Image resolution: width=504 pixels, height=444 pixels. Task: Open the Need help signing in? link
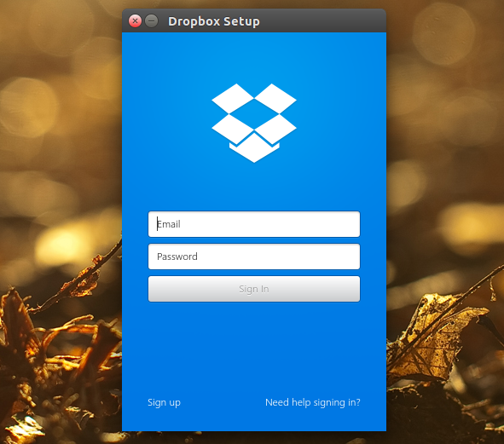click(313, 402)
